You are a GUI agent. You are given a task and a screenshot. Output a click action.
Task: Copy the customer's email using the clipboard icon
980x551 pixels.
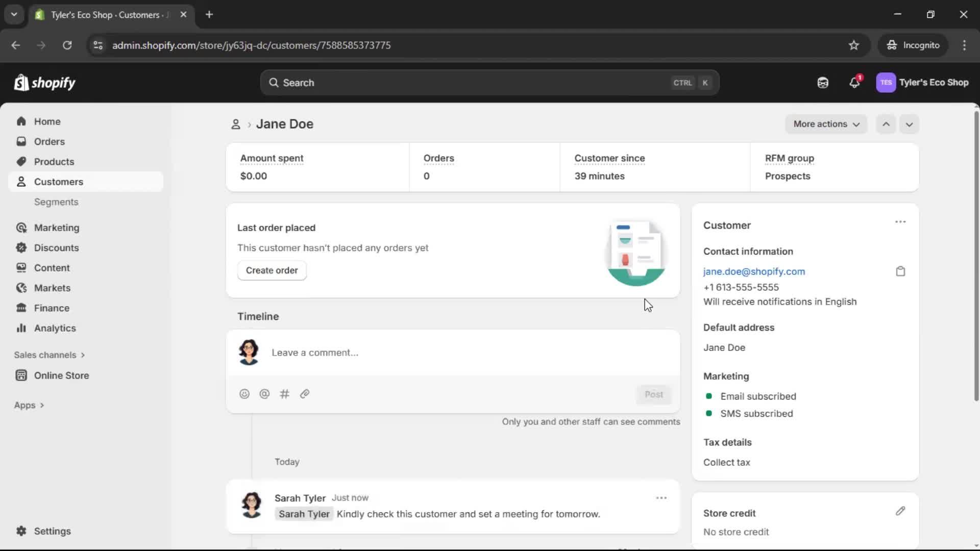tap(900, 271)
